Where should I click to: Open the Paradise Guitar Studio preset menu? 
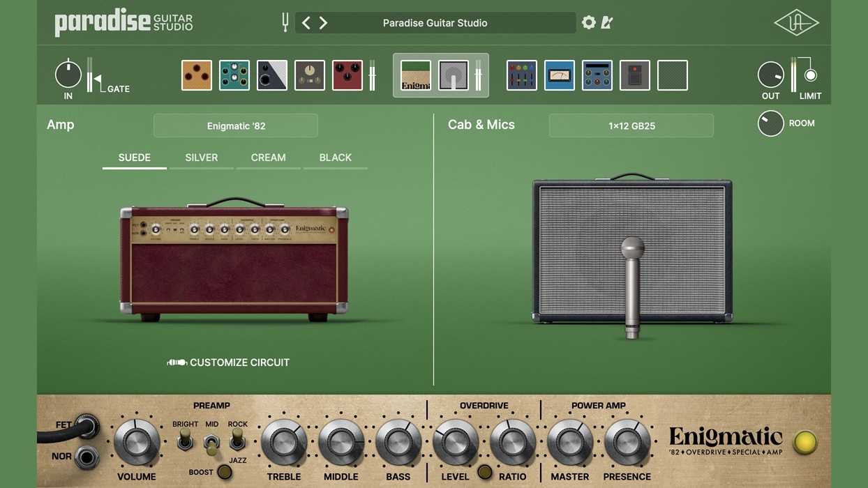[x=435, y=23]
